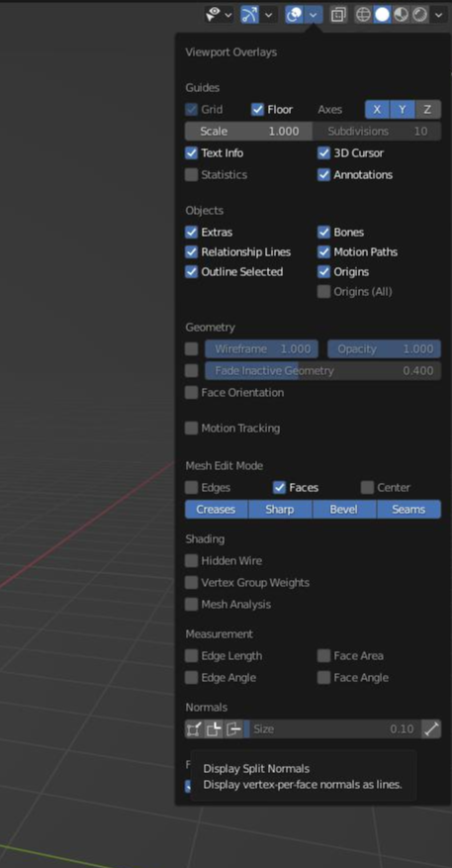Uncheck the Extras checkbox
Image resolution: width=452 pixels, height=868 pixels.
pos(192,232)
